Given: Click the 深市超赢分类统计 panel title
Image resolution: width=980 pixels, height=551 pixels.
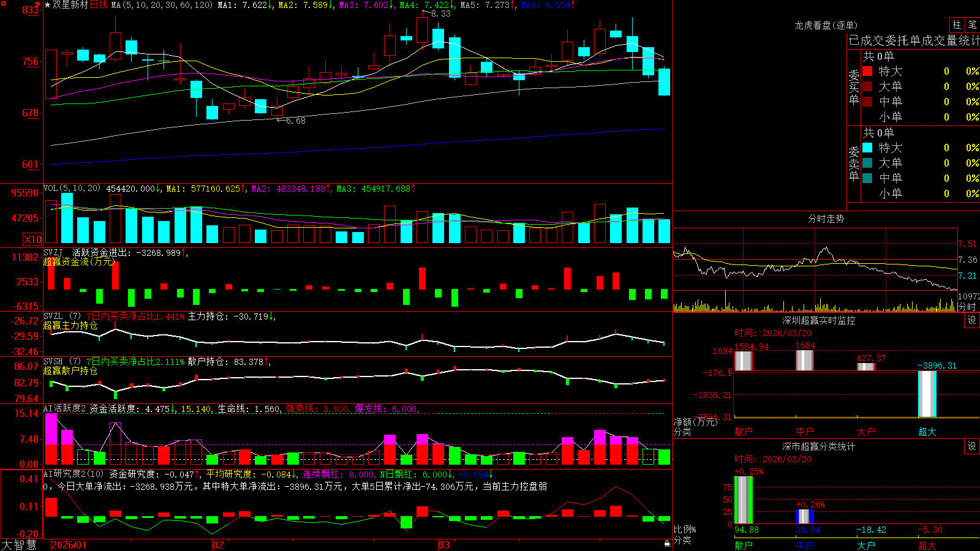Looking at the screenshot, I should (819, 446).
